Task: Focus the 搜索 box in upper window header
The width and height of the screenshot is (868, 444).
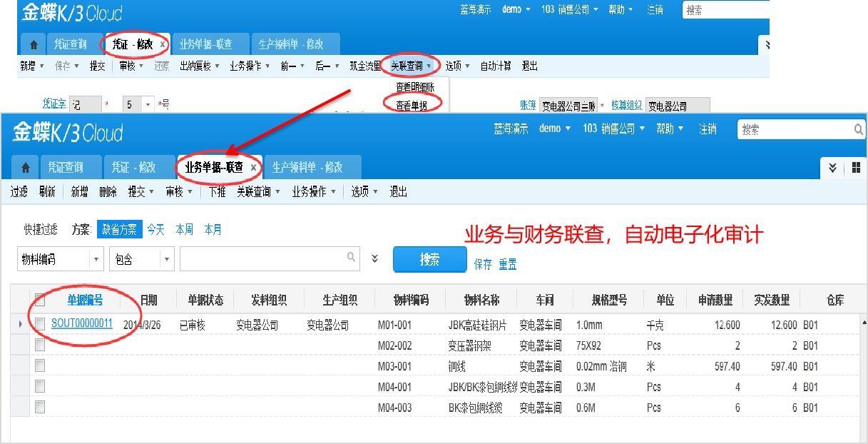Action: [x=726, y=9]
